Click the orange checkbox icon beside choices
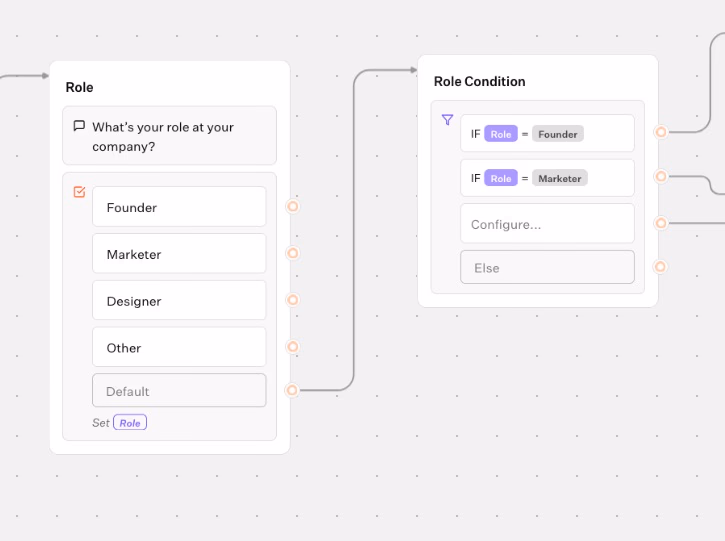The width and height of the screenshot is (725, 541). (80, 192)
